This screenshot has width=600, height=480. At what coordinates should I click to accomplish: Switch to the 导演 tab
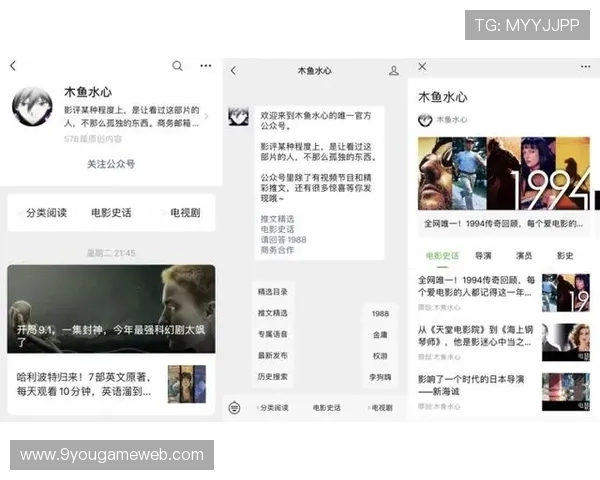pyautogui.click(x=483, y=256)
